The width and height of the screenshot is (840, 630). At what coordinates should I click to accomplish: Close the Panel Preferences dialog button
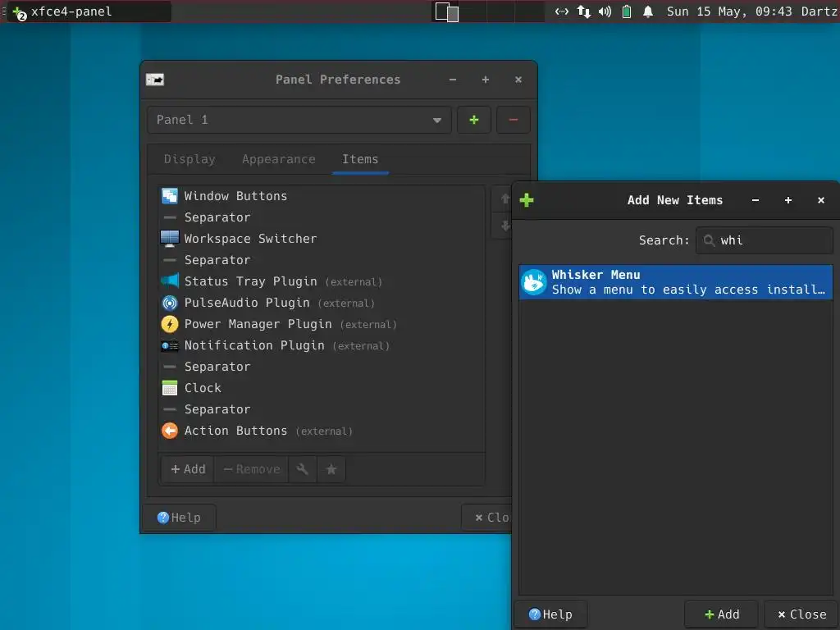pyautogui.click(x=486, y=518)
